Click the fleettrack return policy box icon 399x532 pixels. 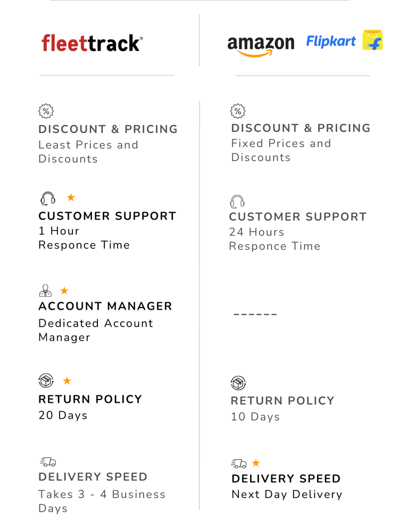[46, 381]
